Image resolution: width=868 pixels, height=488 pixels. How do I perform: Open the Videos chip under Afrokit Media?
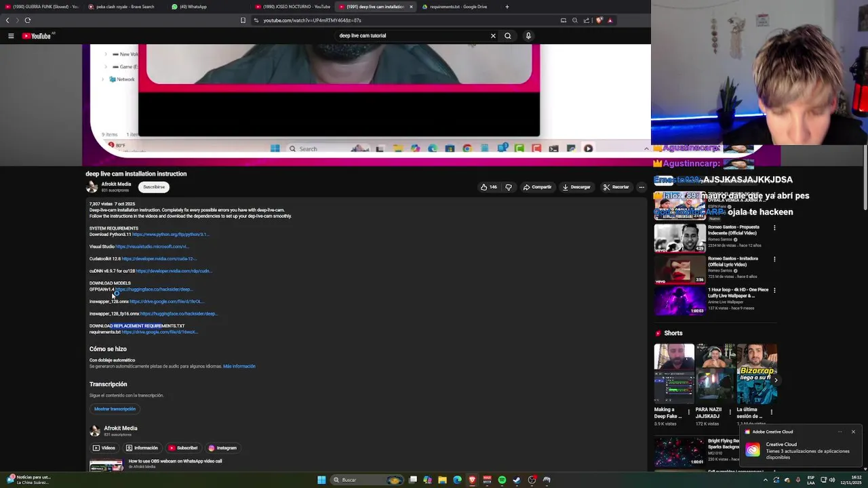(x=104, y=448)
